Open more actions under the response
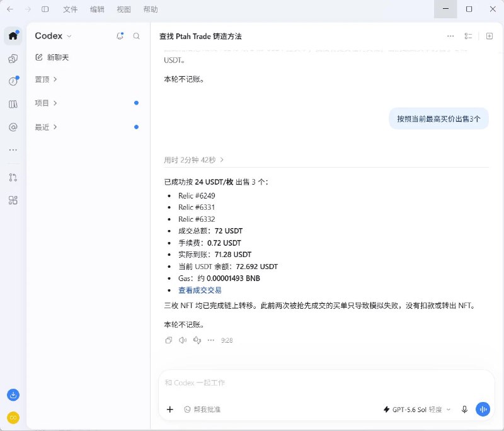Viewport: 504px width, 431px height. pyautogui.click(x=211, y=340)
